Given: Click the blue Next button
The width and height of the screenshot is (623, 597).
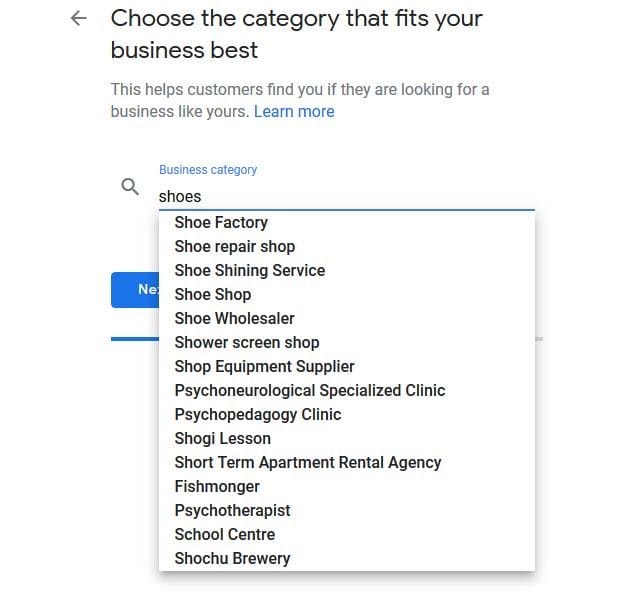Looking at the screenshot, I should pos(135,290).
